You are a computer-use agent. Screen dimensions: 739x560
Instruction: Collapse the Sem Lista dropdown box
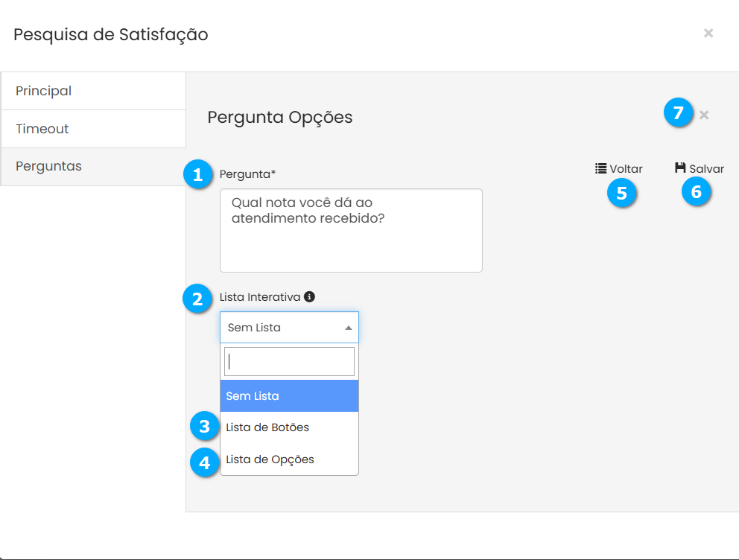coord(289,328)
